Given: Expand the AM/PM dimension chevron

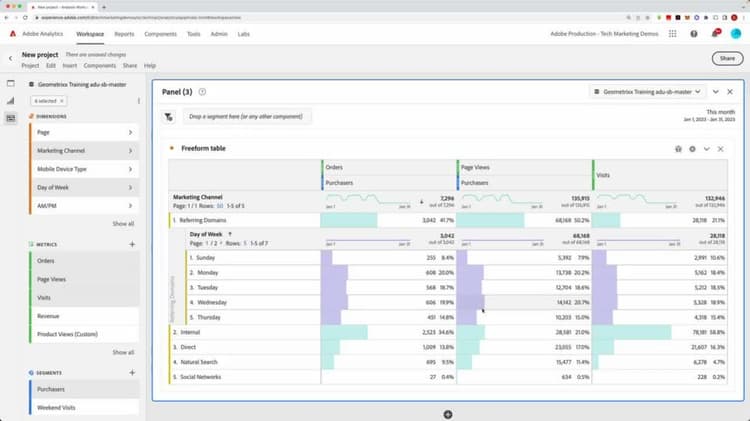Looking at the screenshot, I should [x=130, y=206].
